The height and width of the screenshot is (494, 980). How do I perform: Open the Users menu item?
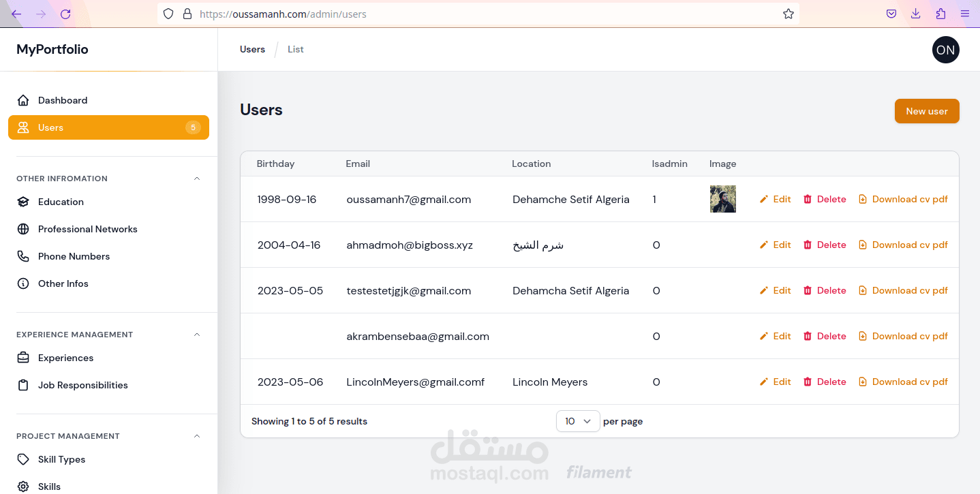click(x=108, y=127)
